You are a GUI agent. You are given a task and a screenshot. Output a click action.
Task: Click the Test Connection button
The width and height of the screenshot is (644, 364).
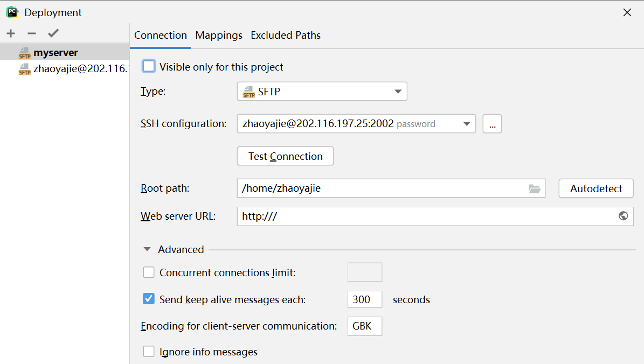click(285, 156)
